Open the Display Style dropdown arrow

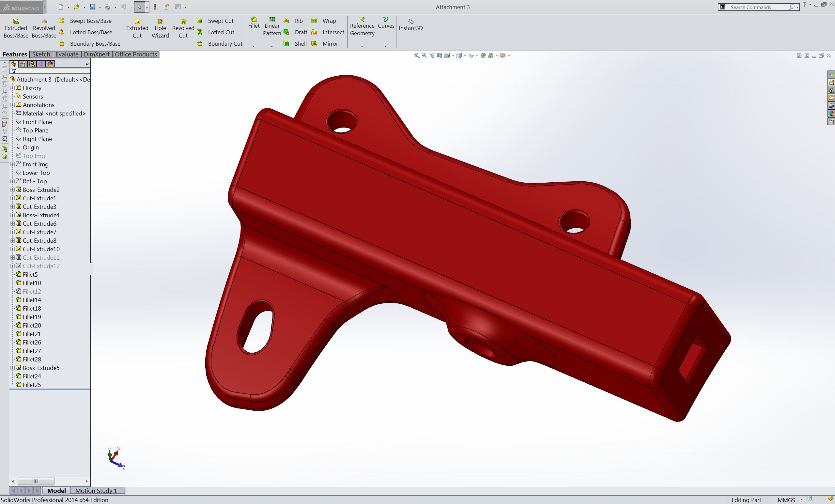[x=465, y=56]
